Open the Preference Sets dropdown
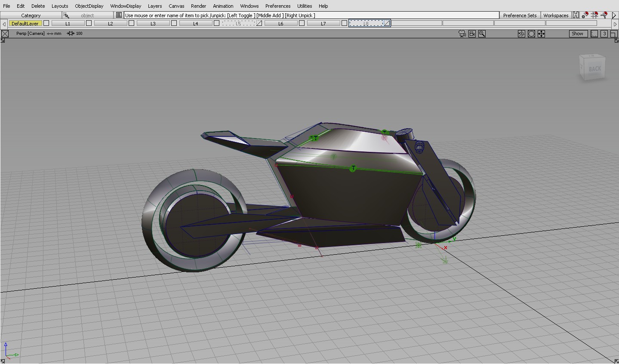The width and height of the screenshot is (619, 364). click(x=520, y=15)
